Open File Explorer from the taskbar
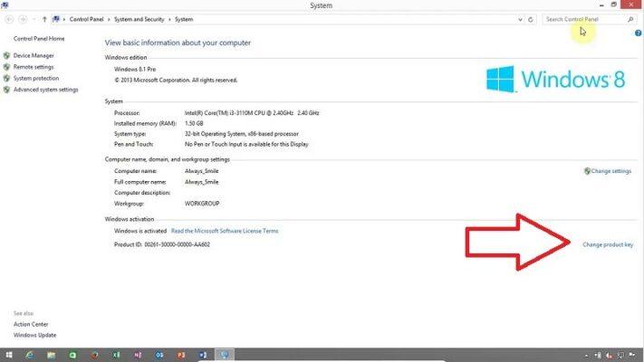This screenshot has width=644, height=362. click(51, 355)
